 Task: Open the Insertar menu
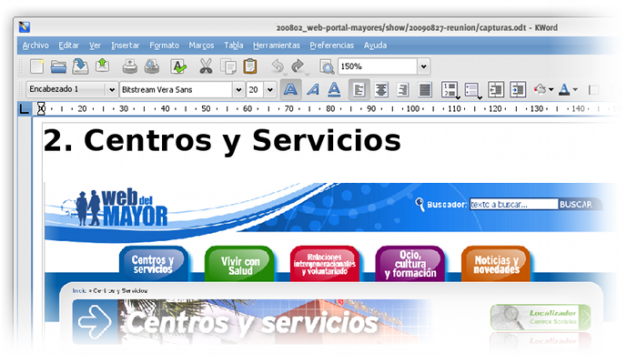tap(126, 45)
